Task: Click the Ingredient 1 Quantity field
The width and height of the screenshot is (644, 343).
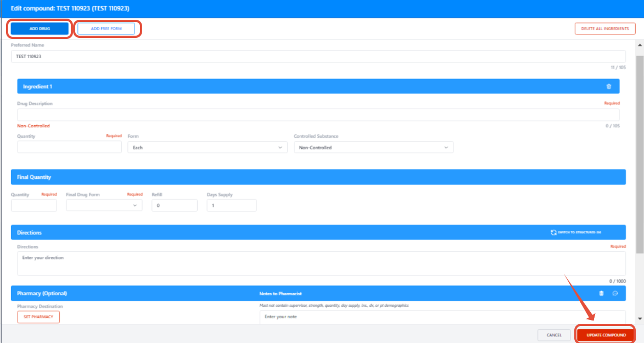Action: [x=69, y=147]
